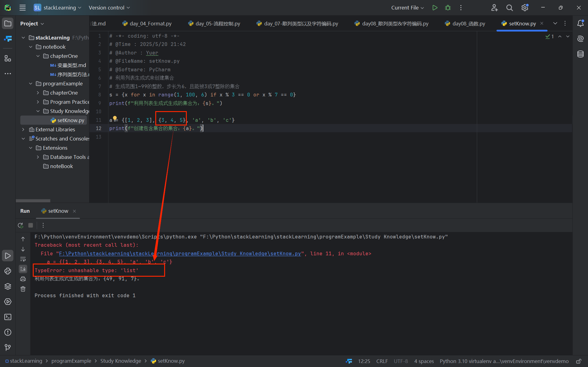Open the Python Packages tool window
588x367 pixels.
[x=8, y=286]
